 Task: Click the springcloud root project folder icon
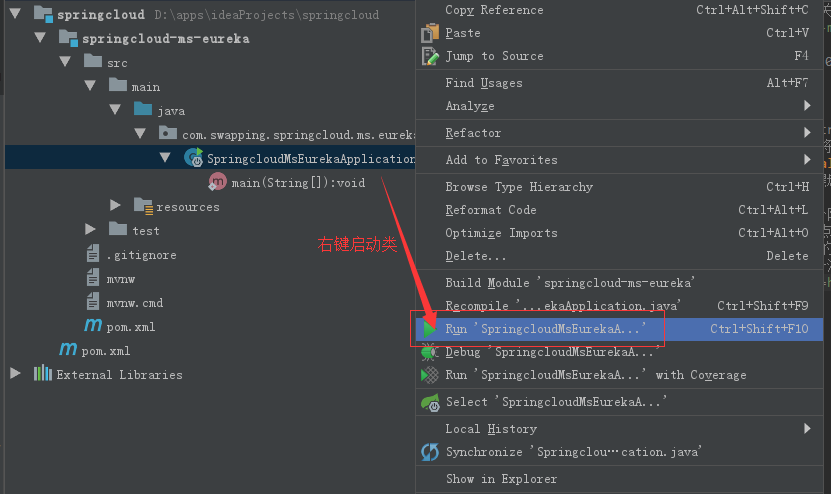43,14
